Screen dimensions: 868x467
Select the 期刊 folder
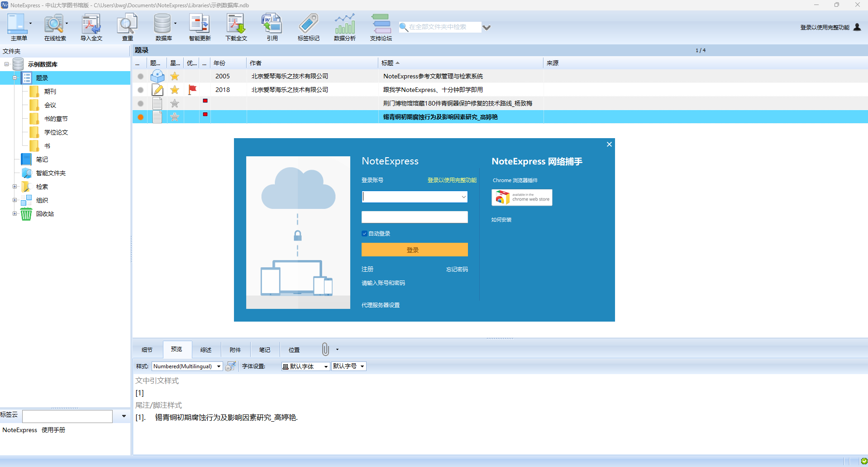(50, 91)
